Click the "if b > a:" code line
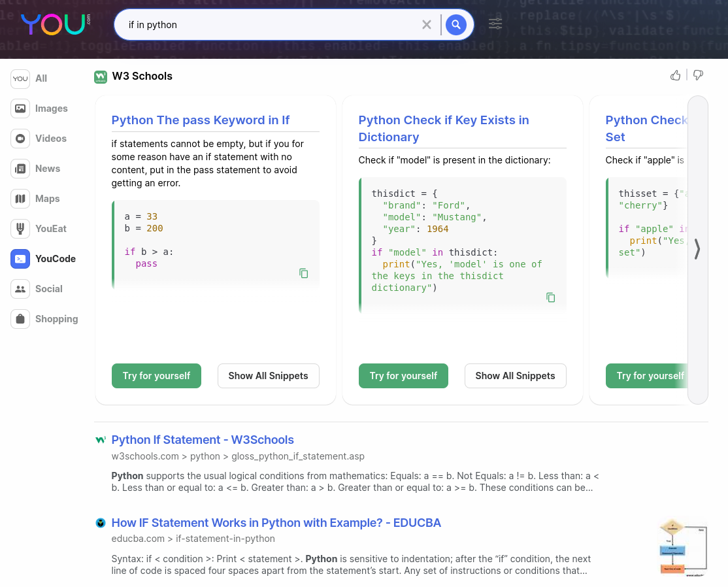The height and width of the screenshot is (587, 728). point(148,252)
